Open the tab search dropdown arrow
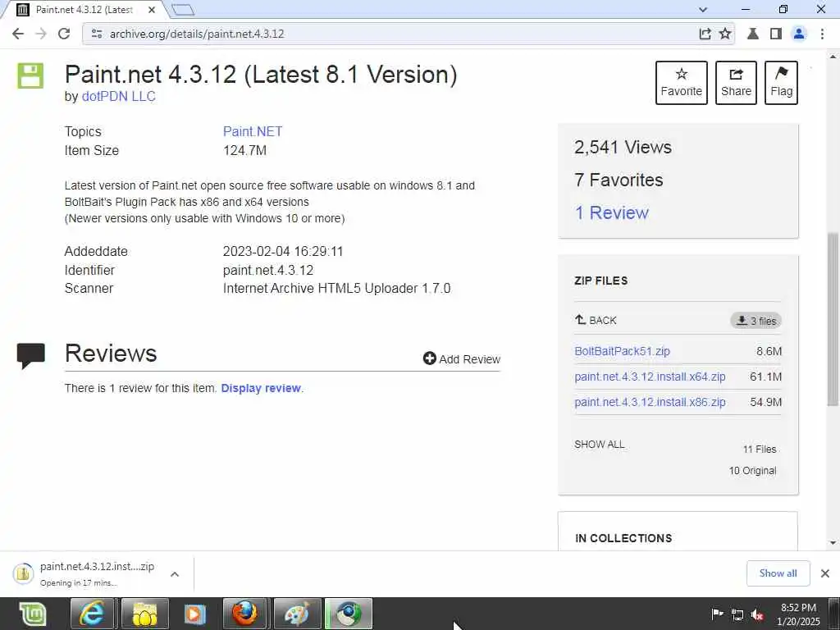 [x=703, y=10]
